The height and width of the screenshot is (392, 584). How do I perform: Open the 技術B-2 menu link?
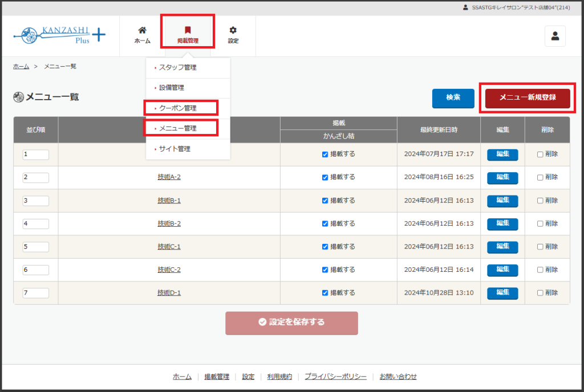point(169,223)
